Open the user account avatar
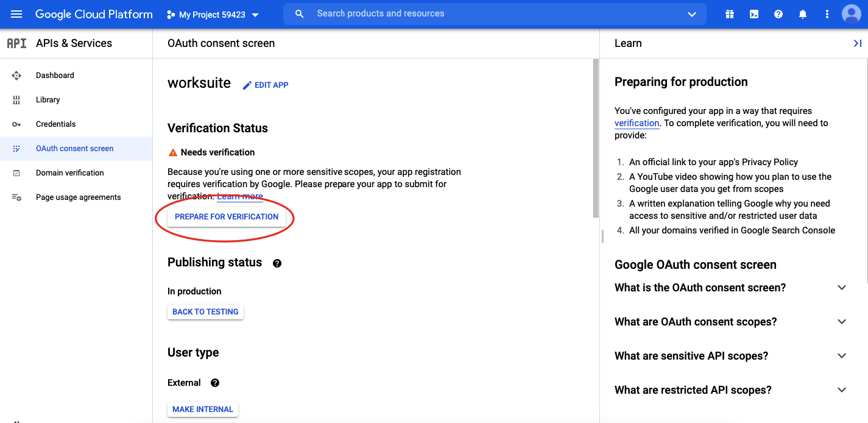Screen dimensions: 868x423 pyautogui.click(x=852, y=14)
